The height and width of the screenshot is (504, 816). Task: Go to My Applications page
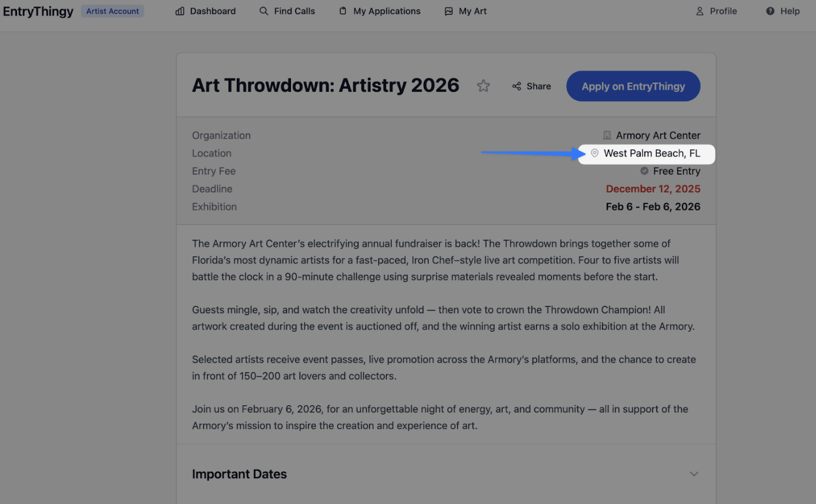386,11
